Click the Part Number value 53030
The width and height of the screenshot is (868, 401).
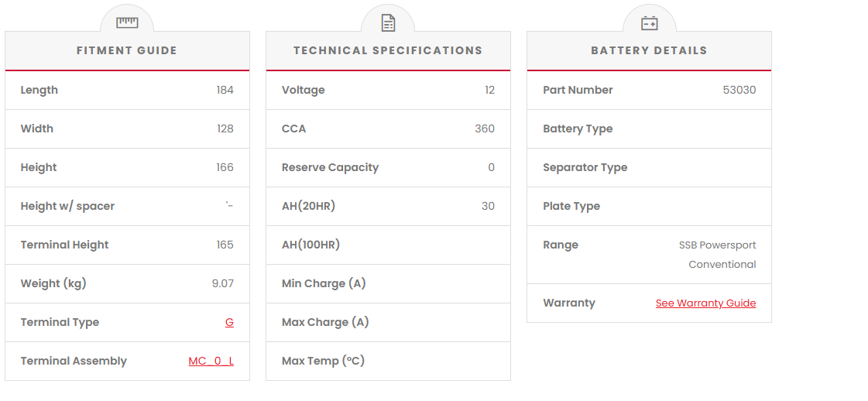[739, 91]
